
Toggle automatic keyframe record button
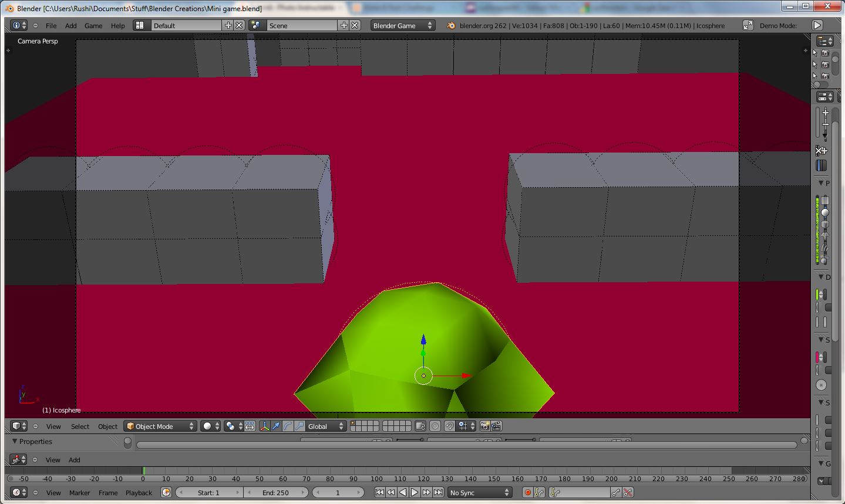point(527,492)
